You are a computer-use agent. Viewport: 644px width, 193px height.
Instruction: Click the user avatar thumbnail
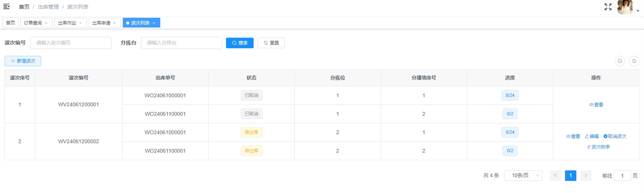coord(625,7)
